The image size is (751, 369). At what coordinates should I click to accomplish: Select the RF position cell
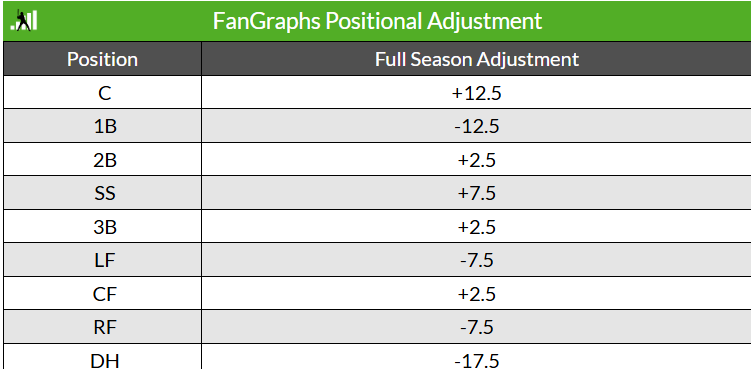tap(102, 327)
